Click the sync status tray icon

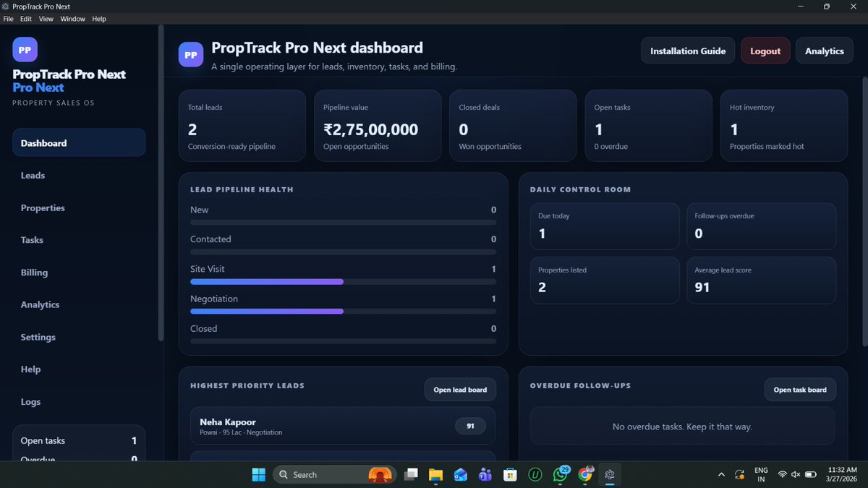[x=739, y=474]
